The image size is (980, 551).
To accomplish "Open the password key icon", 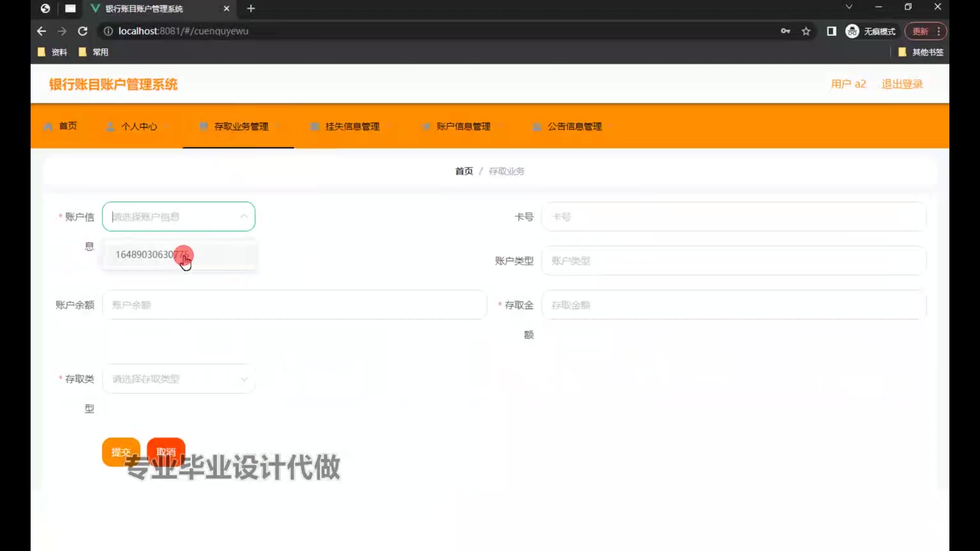I will coord(786,31).
